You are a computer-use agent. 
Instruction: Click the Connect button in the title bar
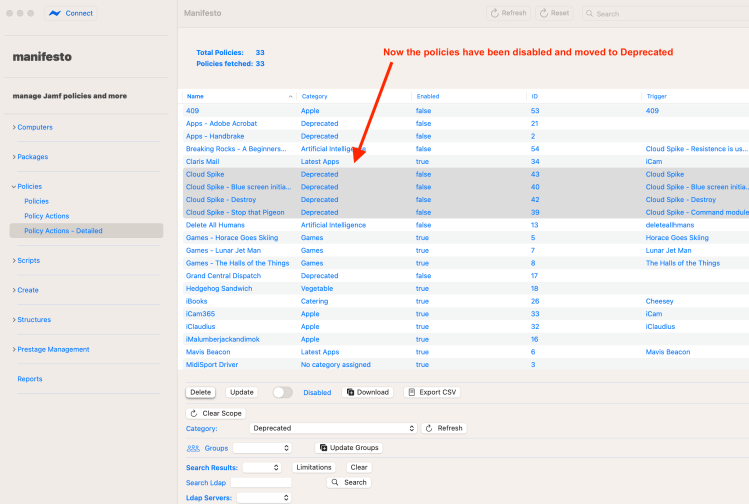pyautogui.click(x=72, y=13)
